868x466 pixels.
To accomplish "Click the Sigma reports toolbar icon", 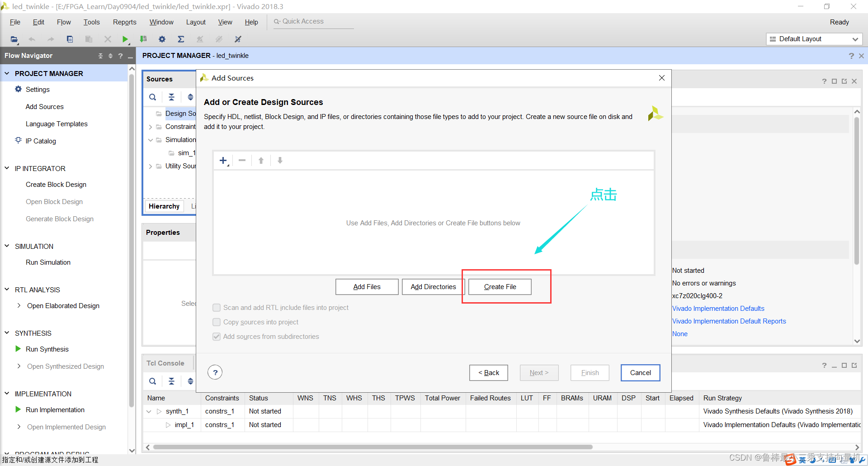I will point(181,39).
